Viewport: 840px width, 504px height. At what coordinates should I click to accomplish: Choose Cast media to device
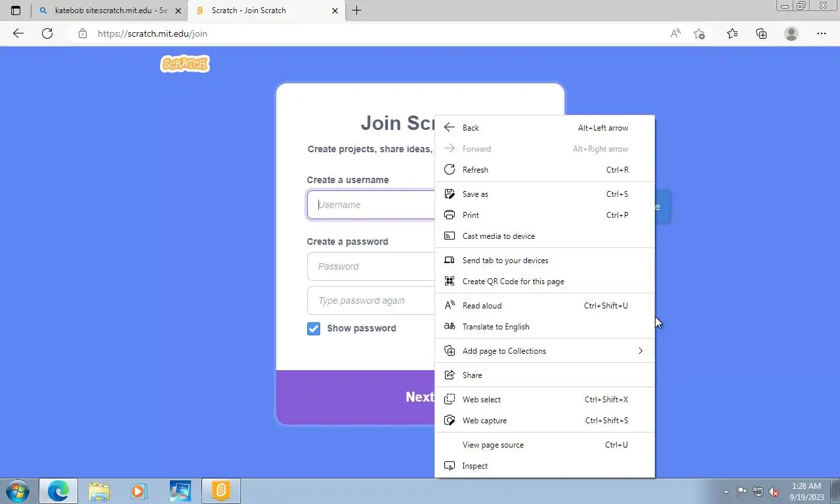(545, 236)
